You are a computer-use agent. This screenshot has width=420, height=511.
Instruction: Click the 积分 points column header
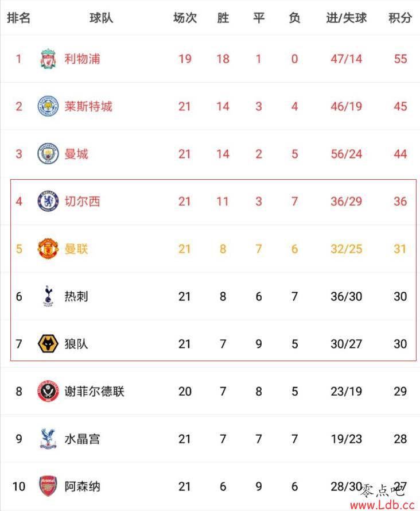[x=400, y=18]
